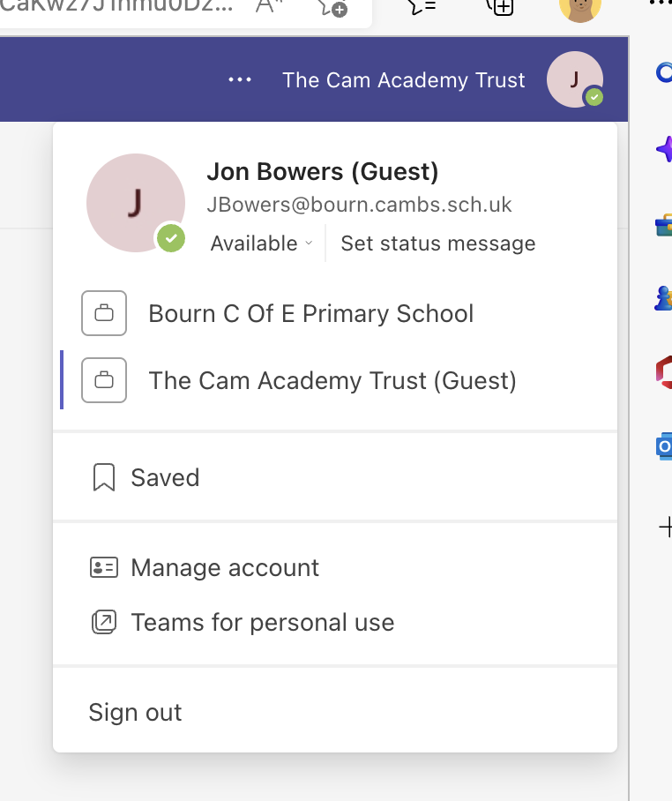Open Saved items

335,477
